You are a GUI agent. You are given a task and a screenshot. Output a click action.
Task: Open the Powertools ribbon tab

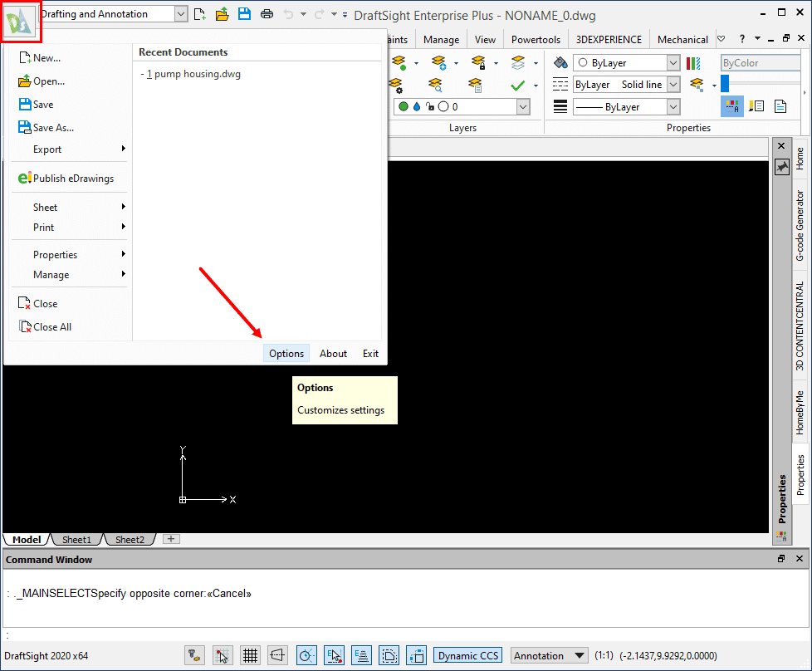[536, 39]
